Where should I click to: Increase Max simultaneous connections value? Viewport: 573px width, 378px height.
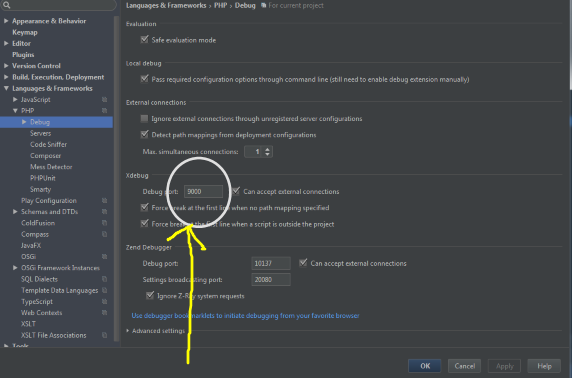(x=267, y=149)
